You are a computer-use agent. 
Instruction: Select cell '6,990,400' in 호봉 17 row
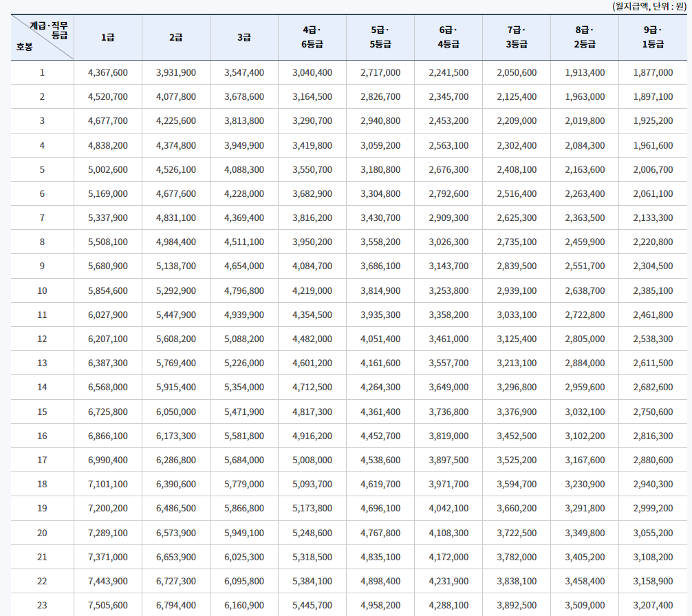[108, 460]
